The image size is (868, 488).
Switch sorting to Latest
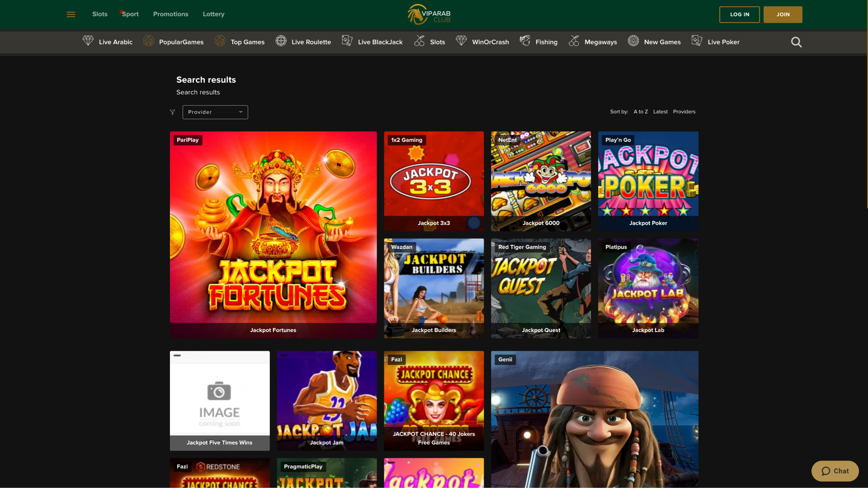tap(660, 112)
